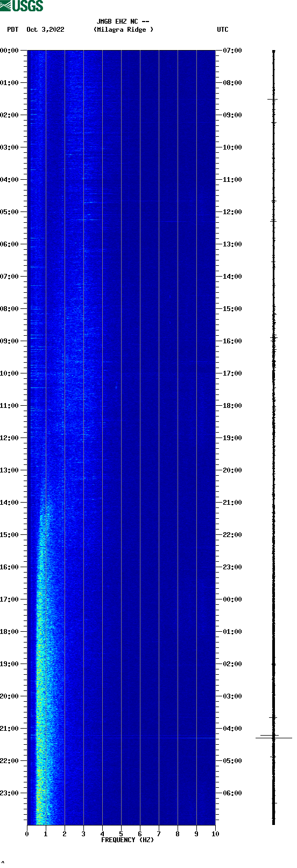This screenshot has width=297, height=868.
Task: Click the FREQUENCY (HZ) axis label
Action: pos(128,840)
